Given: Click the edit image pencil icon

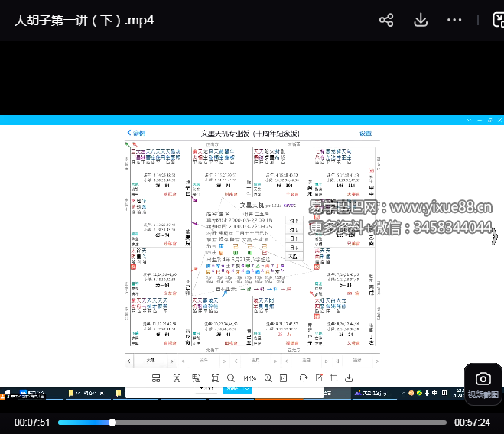Looking at the screenshot, I should tap(319, 378).
